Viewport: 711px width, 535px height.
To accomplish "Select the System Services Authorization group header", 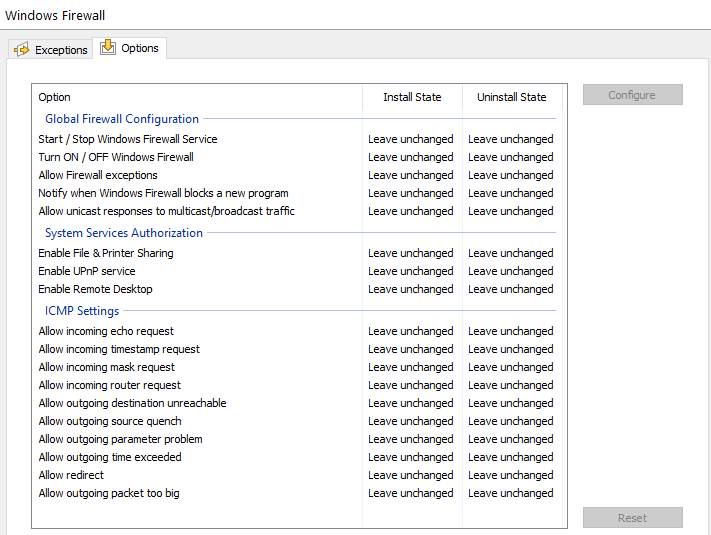I will click(124, 233).
